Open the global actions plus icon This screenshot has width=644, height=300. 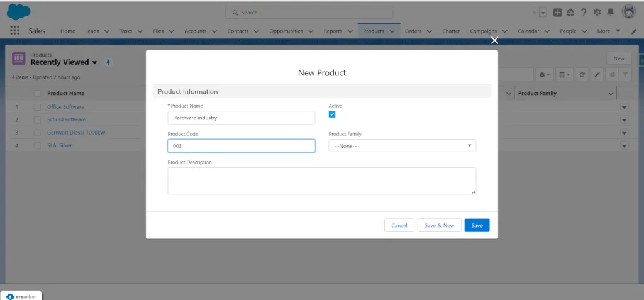(x=557, y=13)
